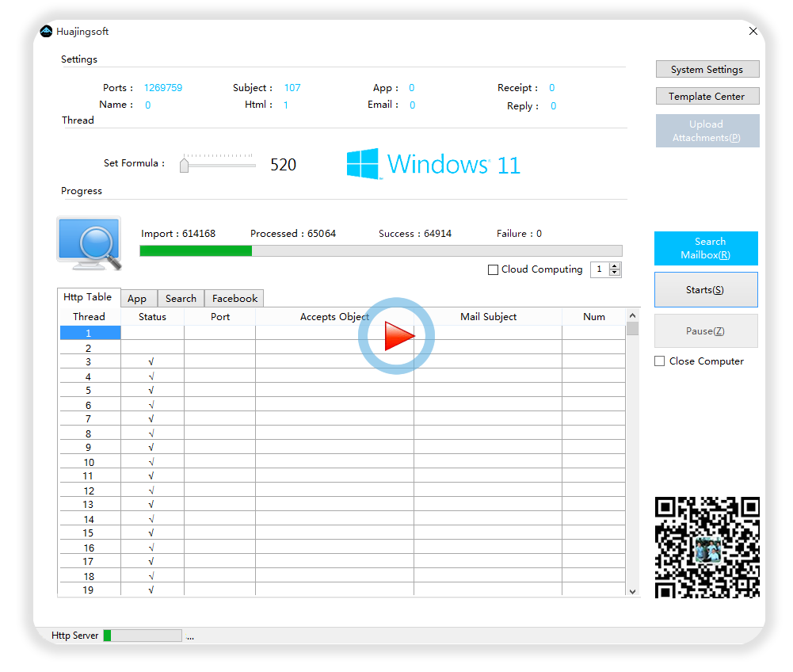Click the Accepts Object column header
793x672 pixels.
[334, 317]
